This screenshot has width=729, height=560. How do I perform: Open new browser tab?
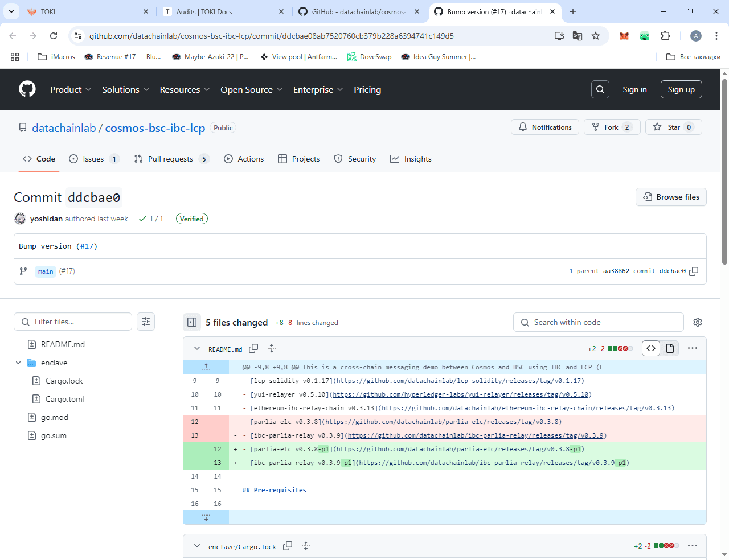[x=573, y=11]
